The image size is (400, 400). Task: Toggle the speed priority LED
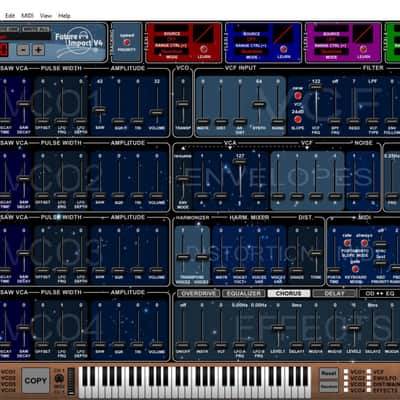(127, 42)
